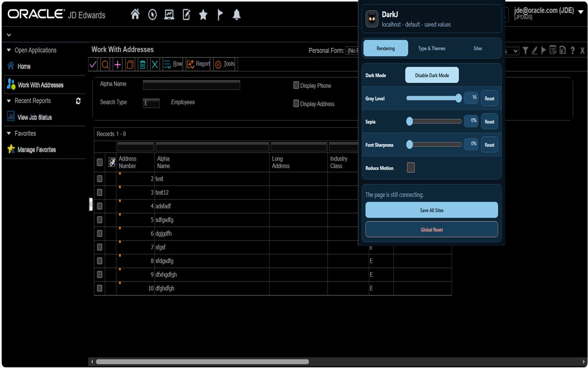Check the row checkbox for adsfadf

tap(100, 206)
